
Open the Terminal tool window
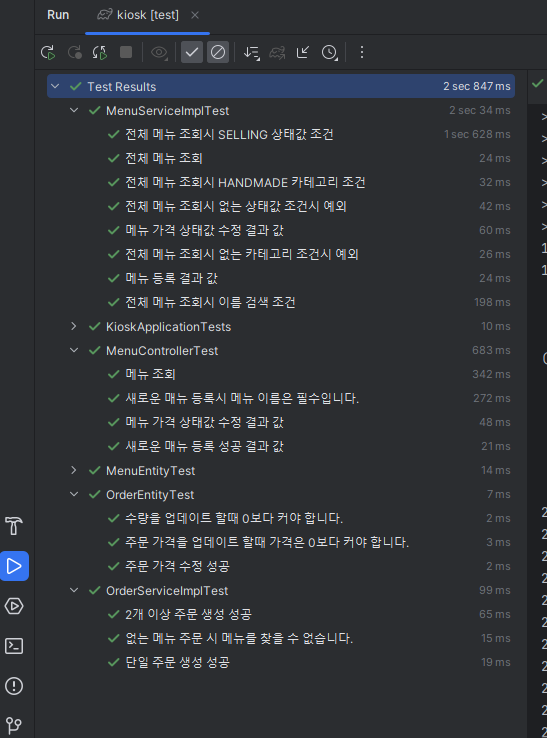(14, 646)
